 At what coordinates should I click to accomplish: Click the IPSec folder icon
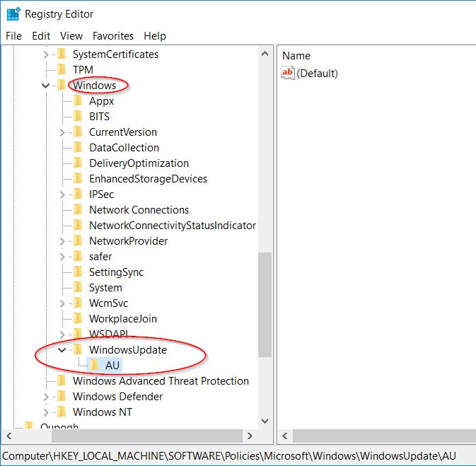pos(79,194)
